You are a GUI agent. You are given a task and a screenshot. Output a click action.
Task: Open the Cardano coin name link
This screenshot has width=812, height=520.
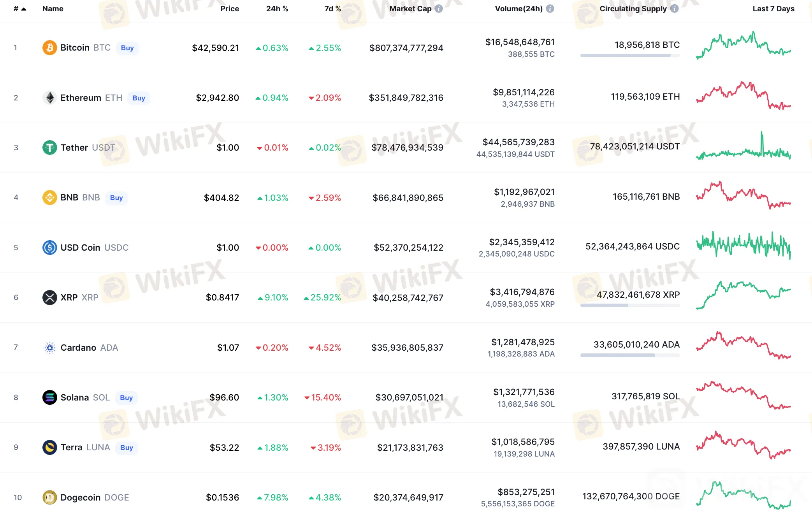(x=78, y=348)
